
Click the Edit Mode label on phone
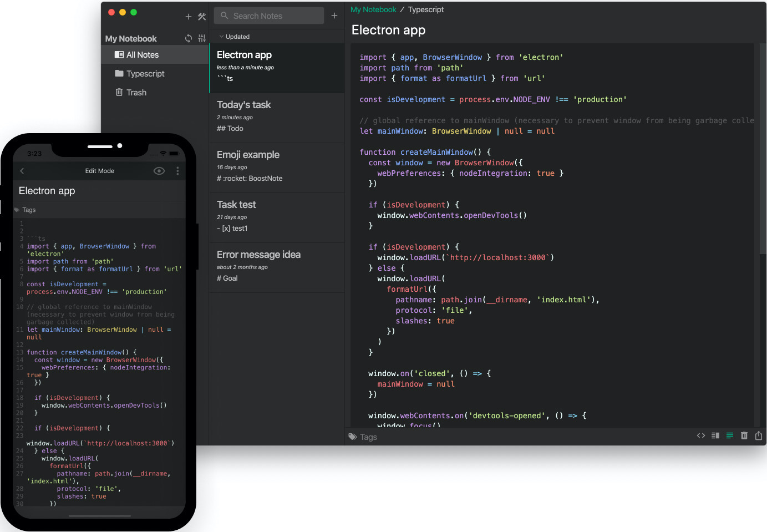click(100, 171)
